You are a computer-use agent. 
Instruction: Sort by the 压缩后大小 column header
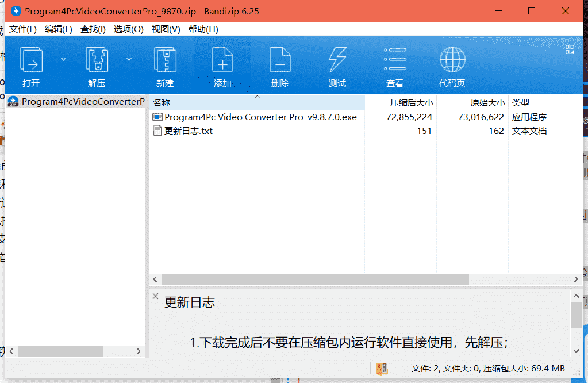pos(401,102)
